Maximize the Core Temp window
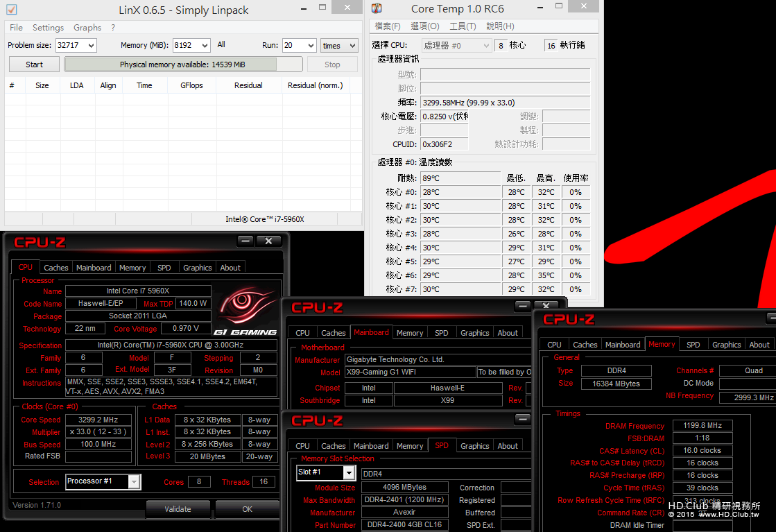This screenshot has width=776, height=532. [x=559, y=6]
